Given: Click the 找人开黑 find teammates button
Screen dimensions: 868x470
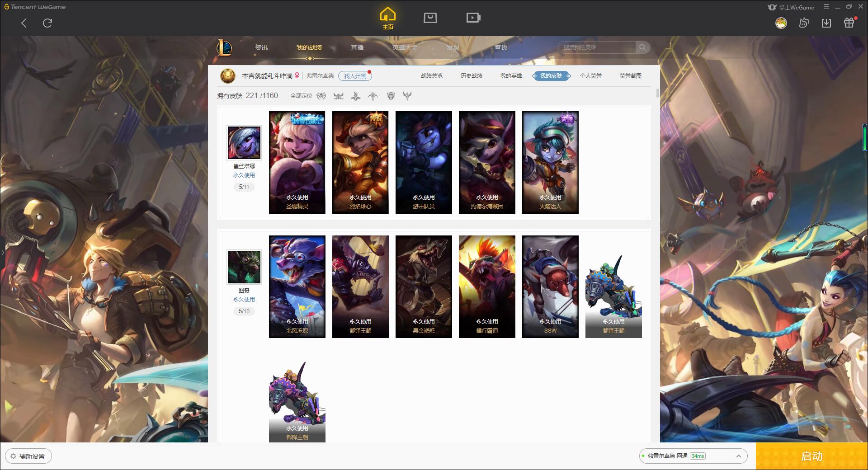Looking at the screenshot, I should [355, 76].
